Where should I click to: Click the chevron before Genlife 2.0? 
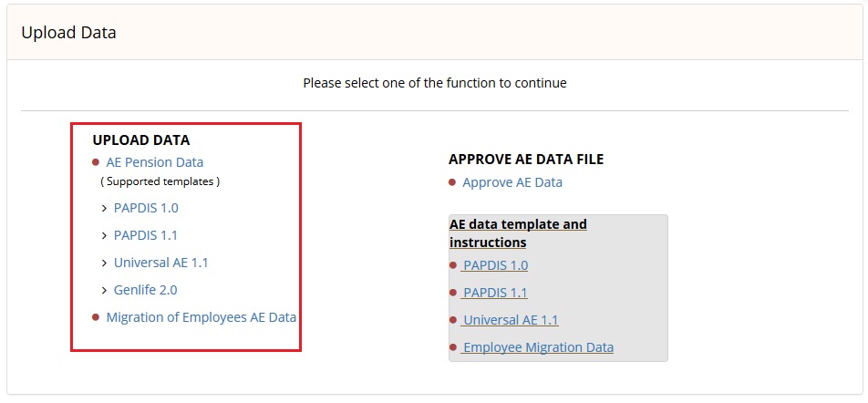pos(104,290)
